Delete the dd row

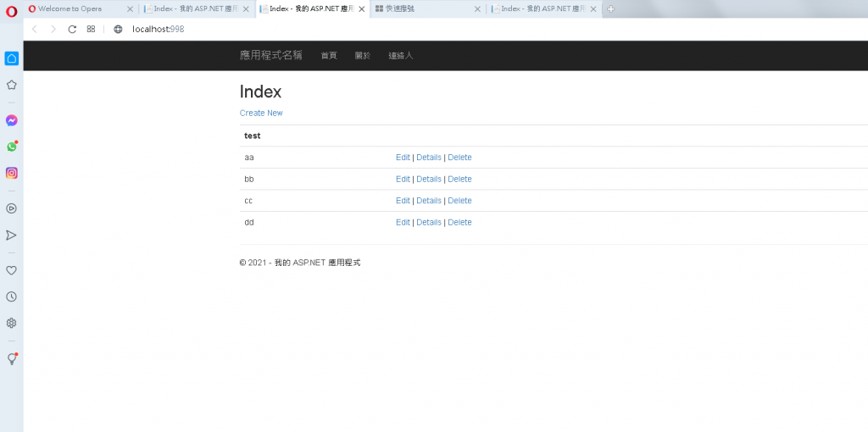(459, 222)
